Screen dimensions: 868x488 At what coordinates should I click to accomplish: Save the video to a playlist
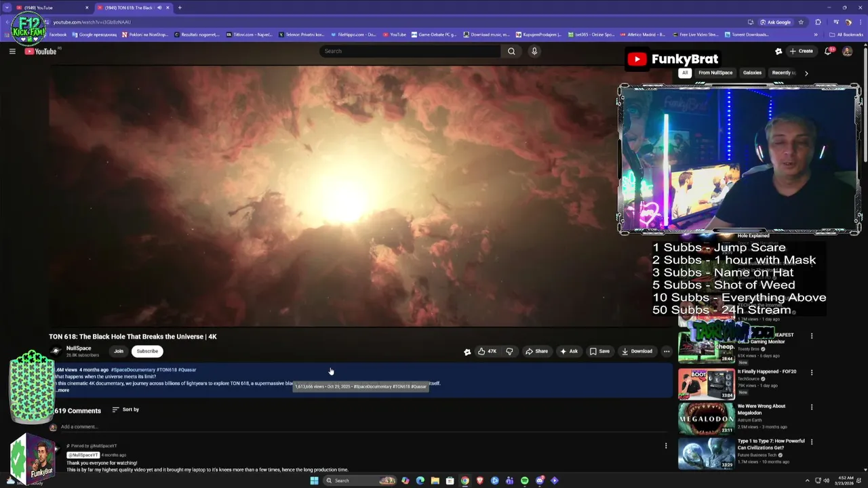pos(599,351)
